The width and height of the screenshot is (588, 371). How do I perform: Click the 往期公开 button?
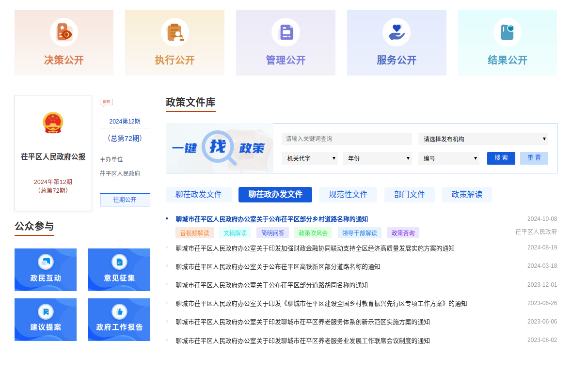125,200
